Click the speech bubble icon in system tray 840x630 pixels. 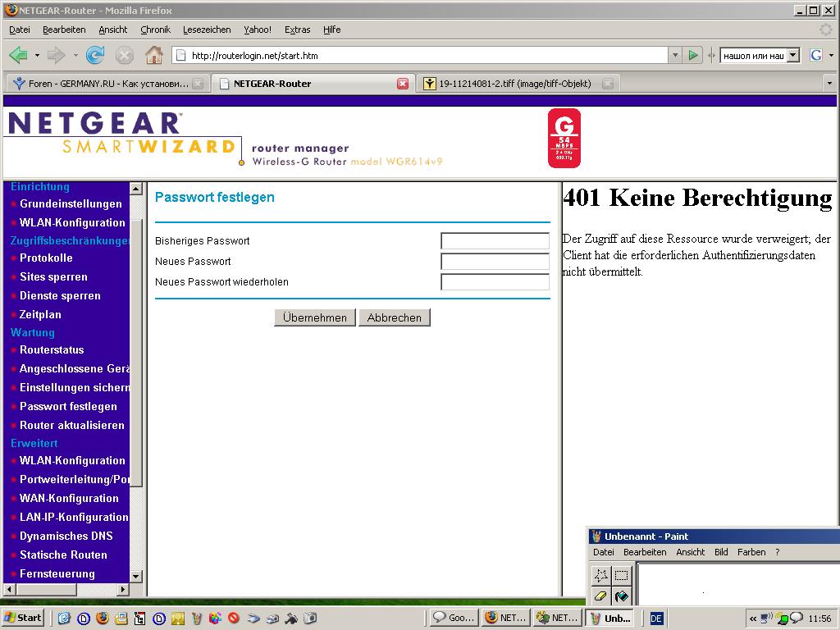797,619
